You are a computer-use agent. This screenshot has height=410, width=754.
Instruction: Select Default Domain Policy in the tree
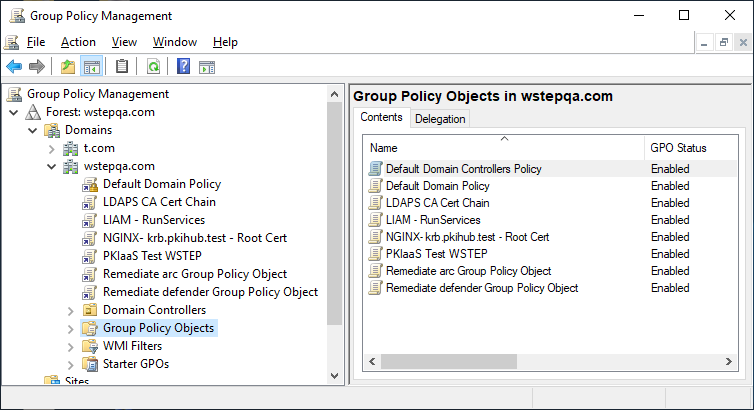click(x=162, y=184)
